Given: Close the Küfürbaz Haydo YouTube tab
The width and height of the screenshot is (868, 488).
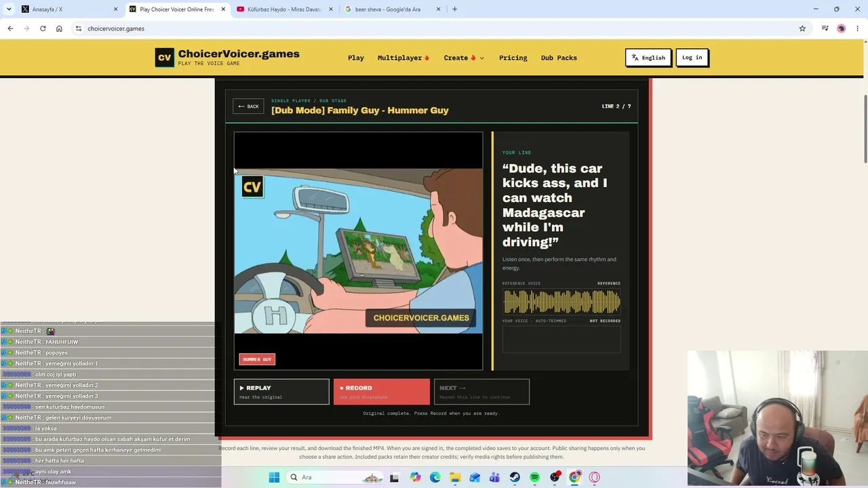Looking at the screenshot, I should point(331,9).
